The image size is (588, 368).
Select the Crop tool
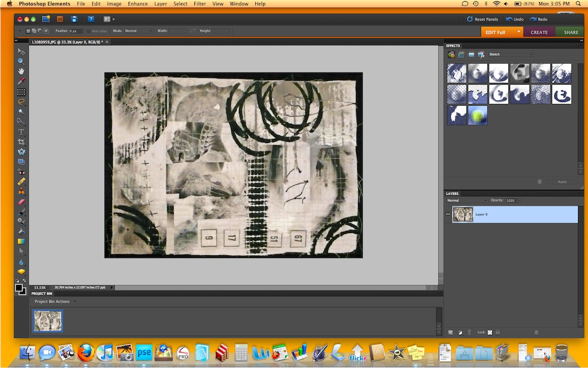pyautogui.click(x=21, y=141)
